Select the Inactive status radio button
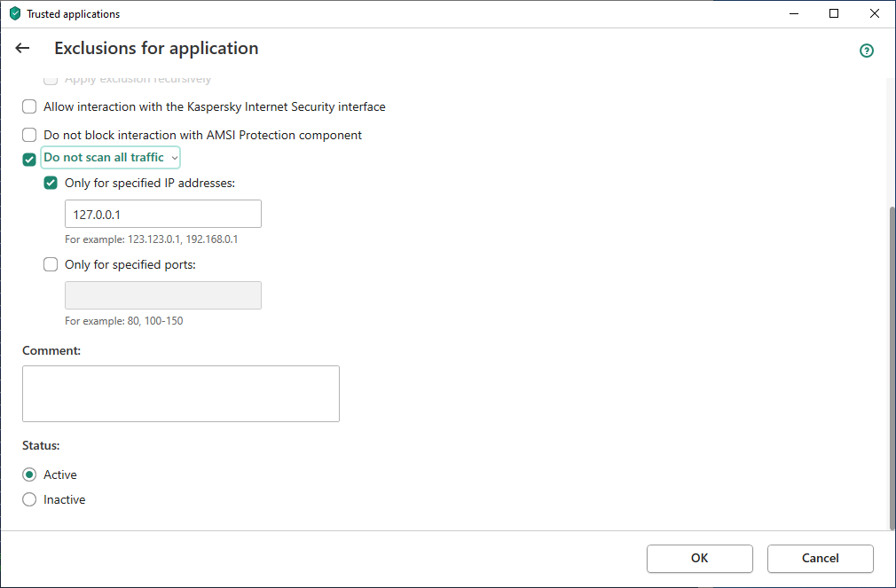The image size is (896, 588). [29, 499]
